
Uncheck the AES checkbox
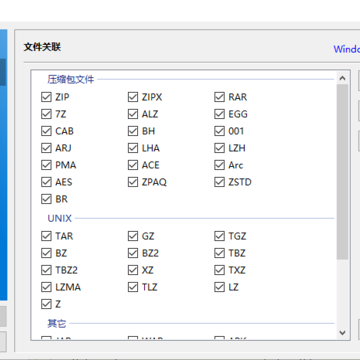pyautogui.click(x=46, y=182)
